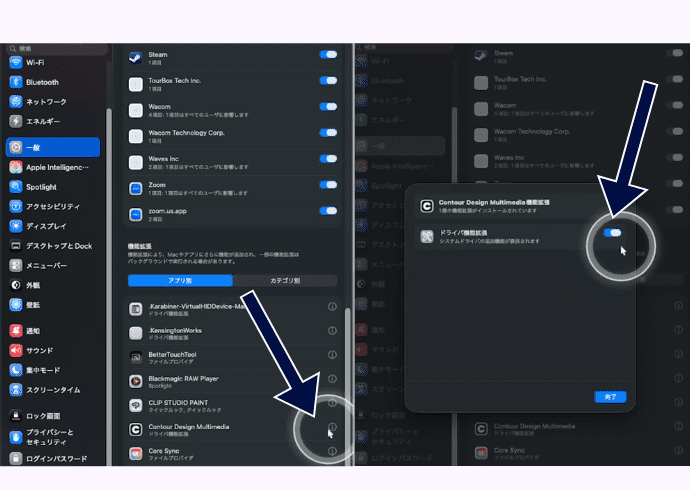Show info for Contour Design Multimedia extension
Image resolution: width=690 pixels, height=490 pixels.
click(332, 428)
